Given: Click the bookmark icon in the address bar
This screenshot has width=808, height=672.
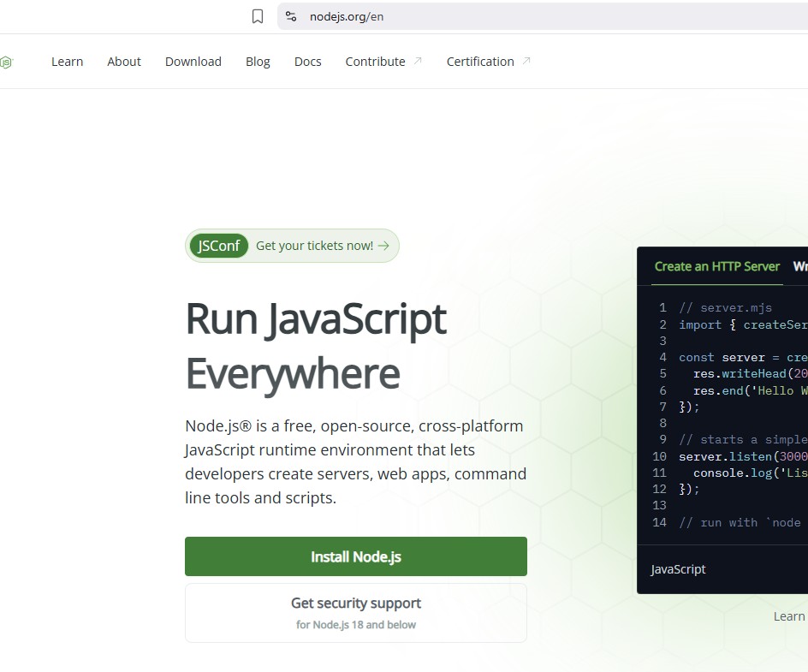Looking at the screenshot, I should click(x=258, y=16).
